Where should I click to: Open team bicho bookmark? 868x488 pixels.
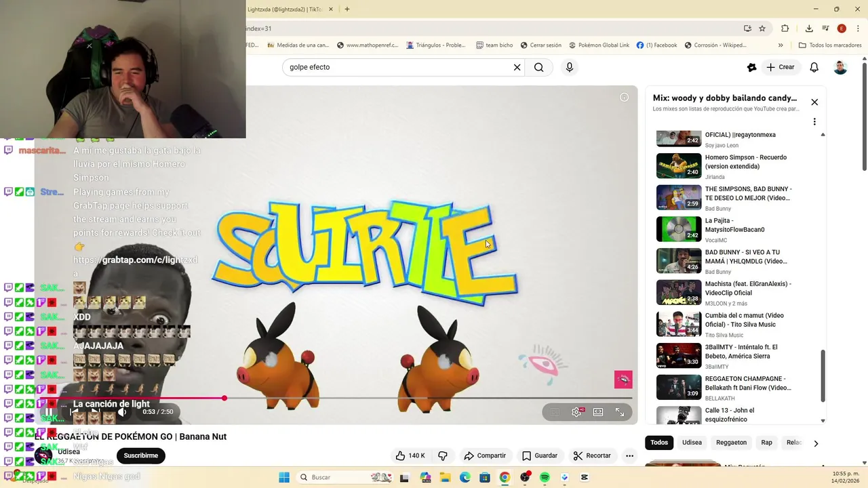click(x=494, y=45)
